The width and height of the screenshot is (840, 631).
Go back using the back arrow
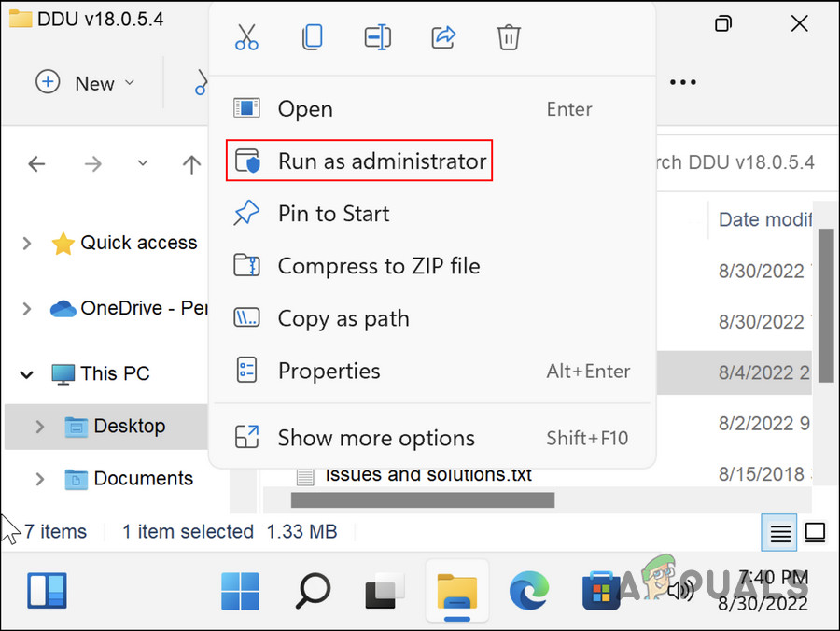(36, 165)
